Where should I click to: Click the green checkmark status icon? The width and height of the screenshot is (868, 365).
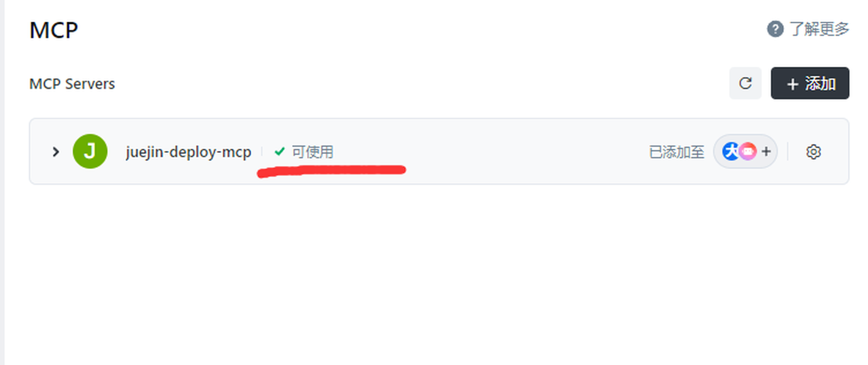click(x=279, y=151)
